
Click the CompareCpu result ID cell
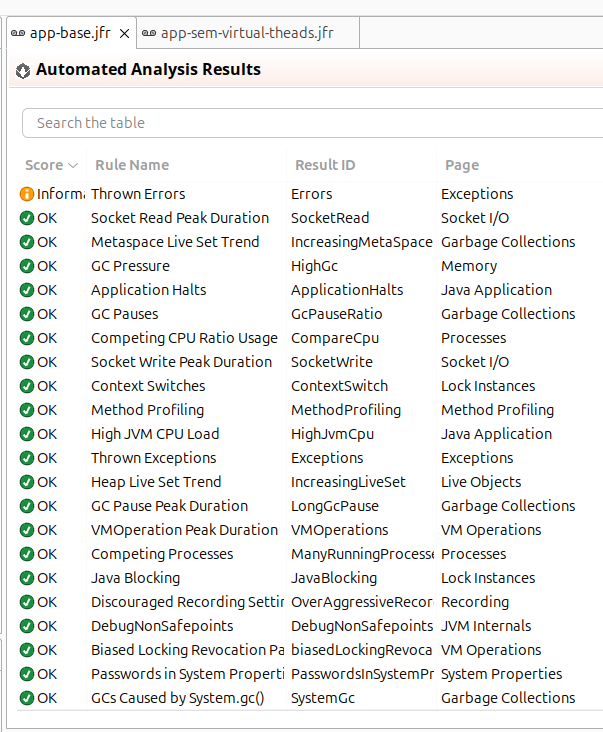(x=335, y=338)
